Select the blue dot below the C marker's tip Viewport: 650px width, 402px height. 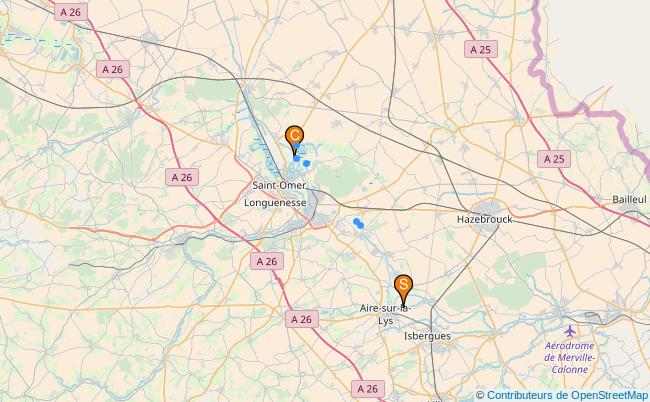point(296,158)
